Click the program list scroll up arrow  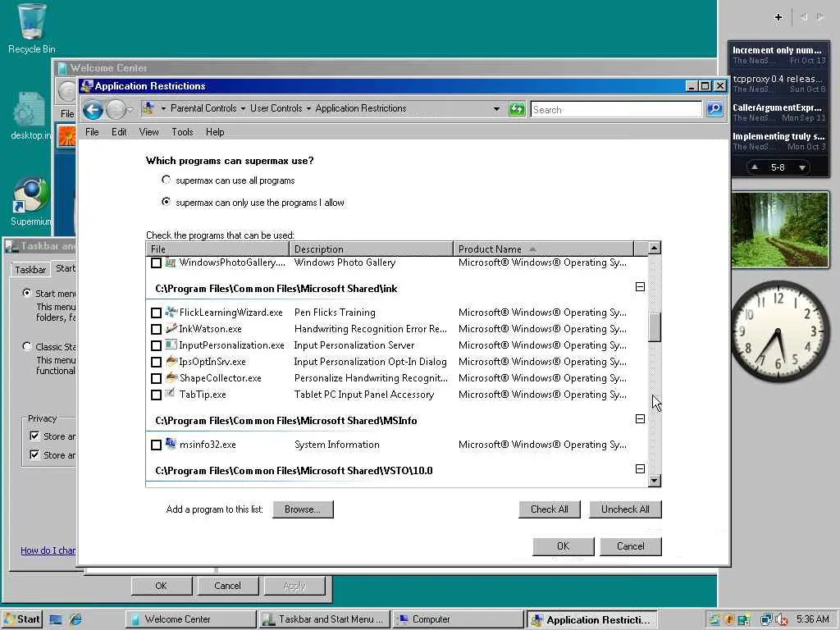[x=654, y=248]
